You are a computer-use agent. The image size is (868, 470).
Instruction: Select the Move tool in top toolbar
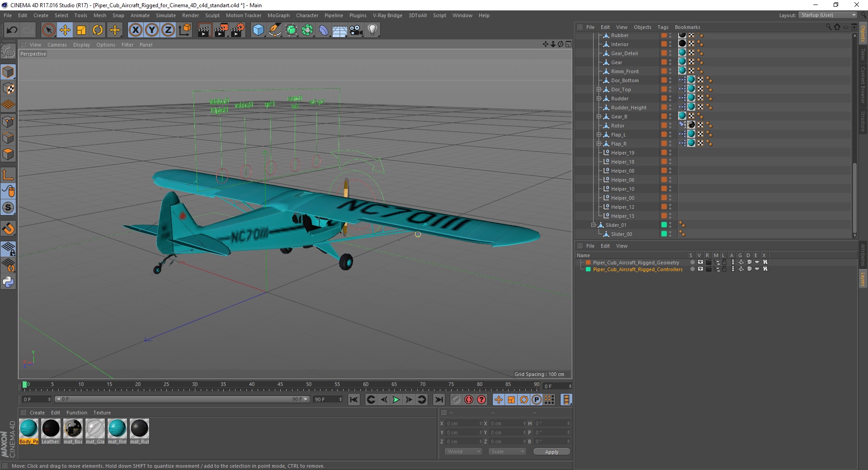[x=65, y=30]
